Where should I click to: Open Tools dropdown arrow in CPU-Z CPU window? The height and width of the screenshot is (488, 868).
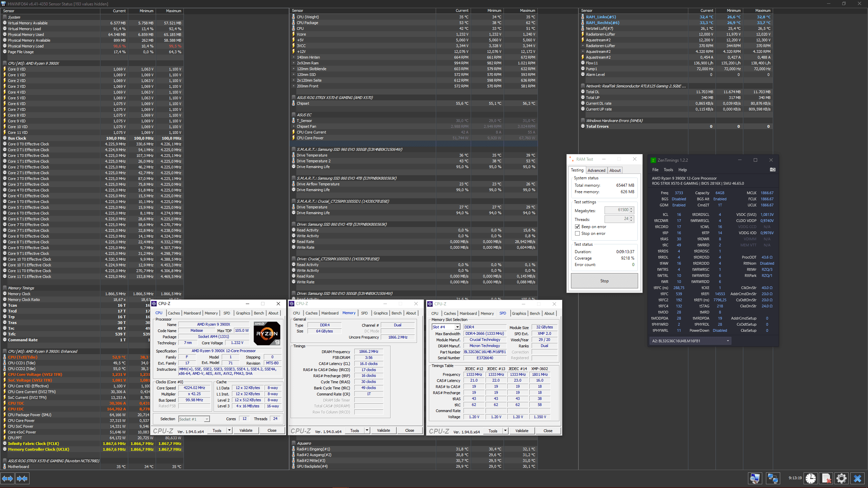click(229, 430)
